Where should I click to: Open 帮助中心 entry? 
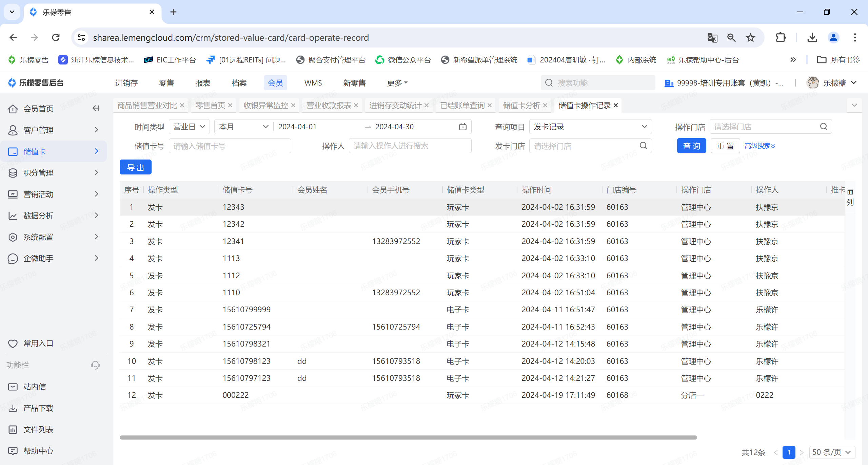31,451
